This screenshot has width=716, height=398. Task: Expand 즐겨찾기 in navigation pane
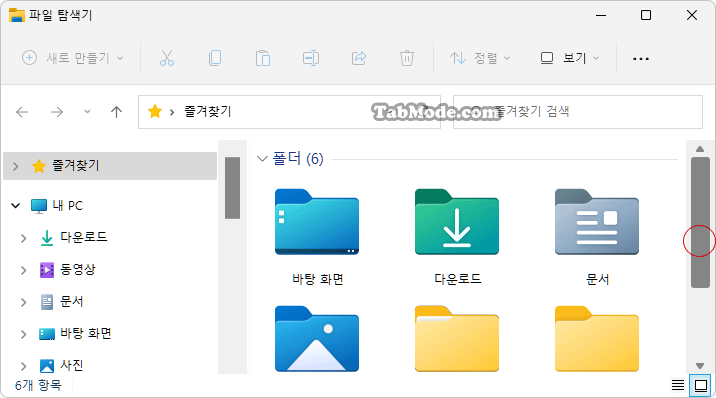(x=16, y=166)
